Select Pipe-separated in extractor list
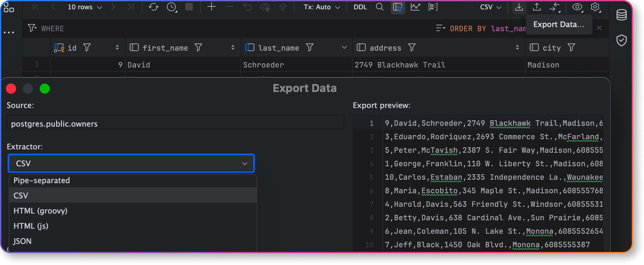644x265 pixels. 133,181
